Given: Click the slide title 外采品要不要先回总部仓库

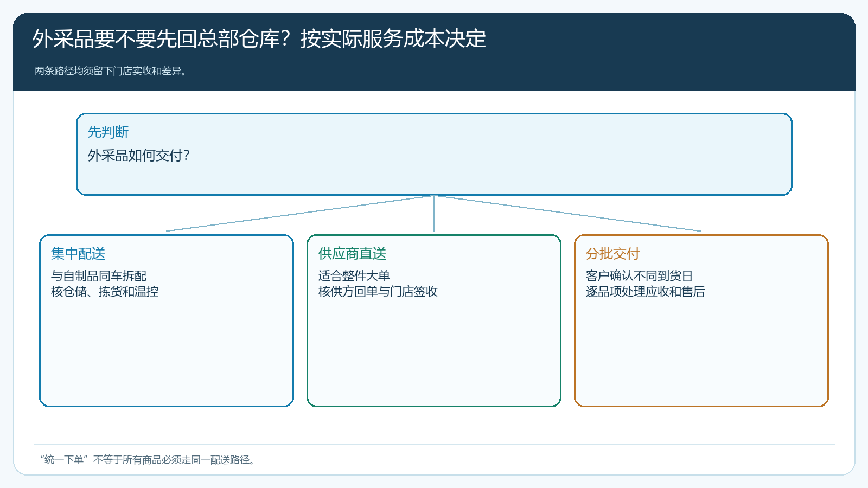Looking at the screenshot, I should 259,39.
